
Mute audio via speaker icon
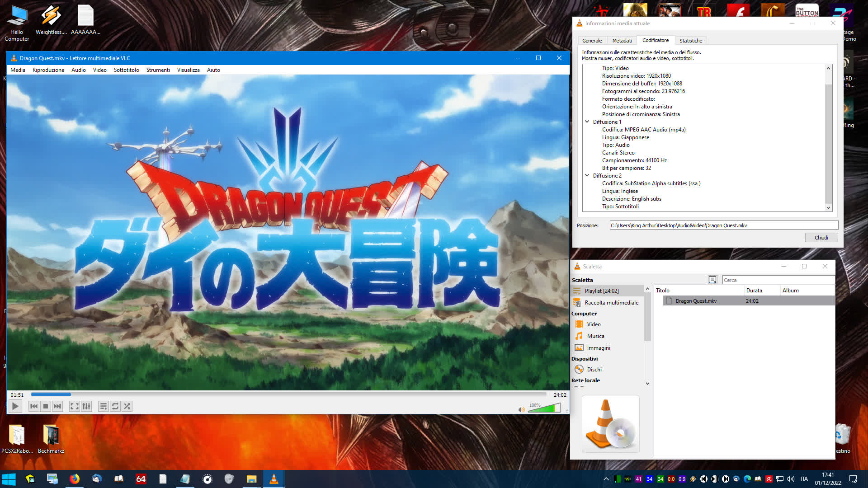[521, 409]
